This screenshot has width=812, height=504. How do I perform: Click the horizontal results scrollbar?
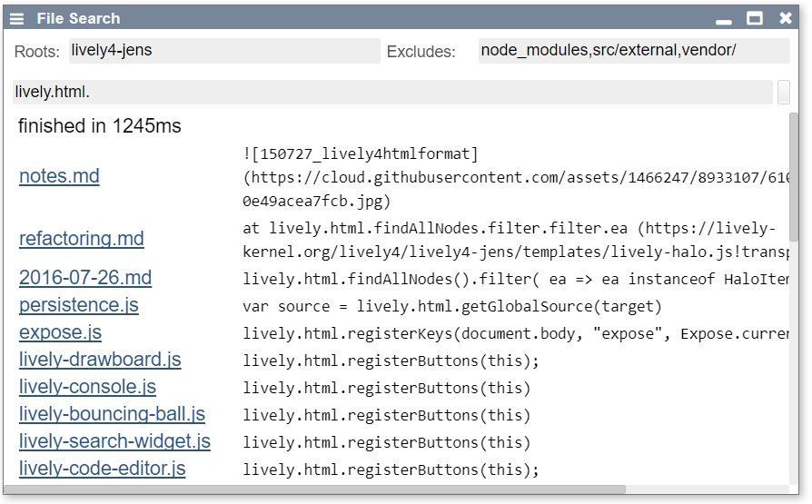coord(318,489)
